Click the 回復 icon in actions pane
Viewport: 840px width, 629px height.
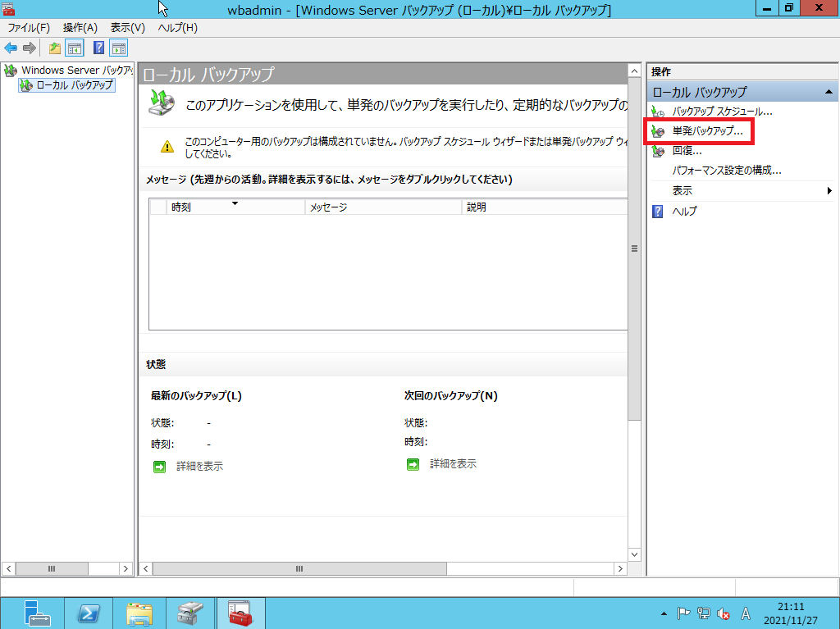pyautogui.click(x=658, y=151)
